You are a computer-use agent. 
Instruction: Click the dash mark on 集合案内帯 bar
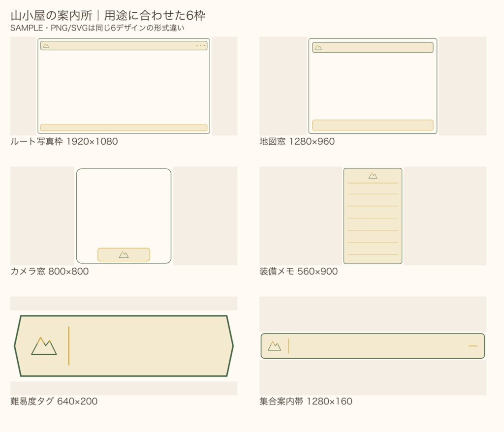[x=473, y=346]
